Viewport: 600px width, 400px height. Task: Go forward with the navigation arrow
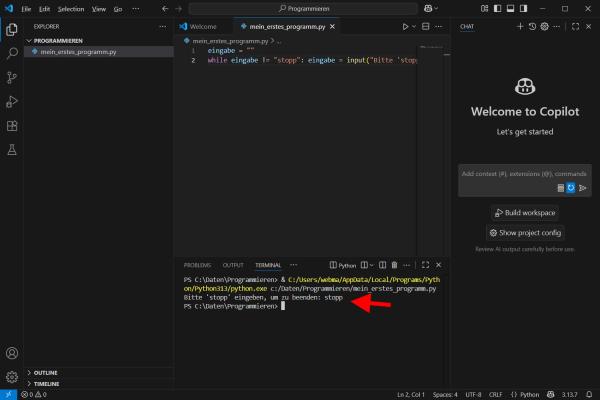tap(179, 8)
